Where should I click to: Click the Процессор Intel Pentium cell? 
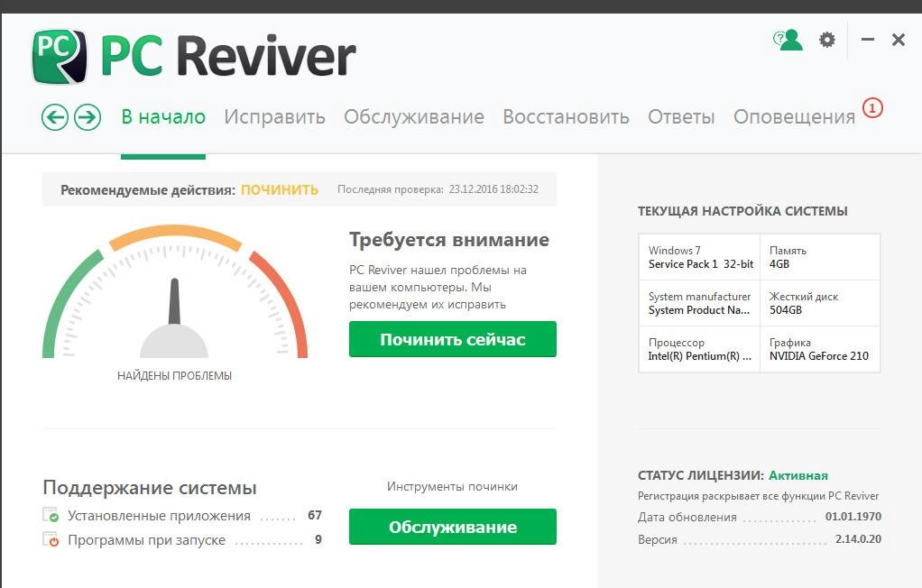click(x=700, y=349)
